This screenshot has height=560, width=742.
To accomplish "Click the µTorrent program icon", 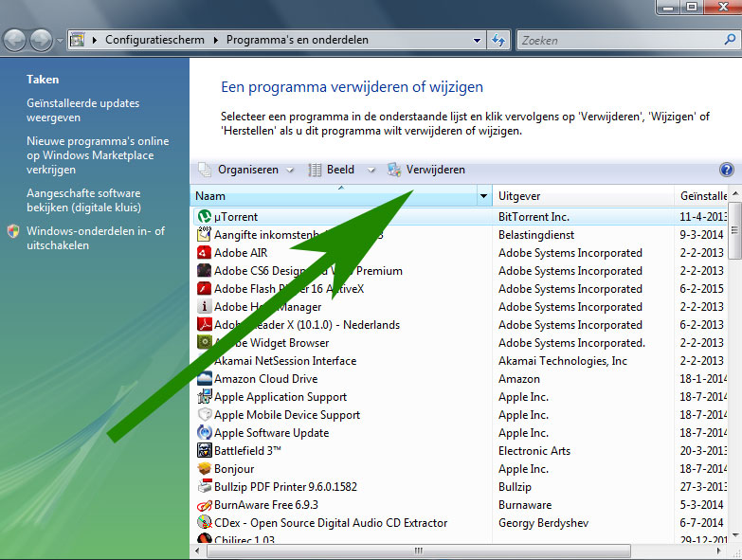I will 204,217.
